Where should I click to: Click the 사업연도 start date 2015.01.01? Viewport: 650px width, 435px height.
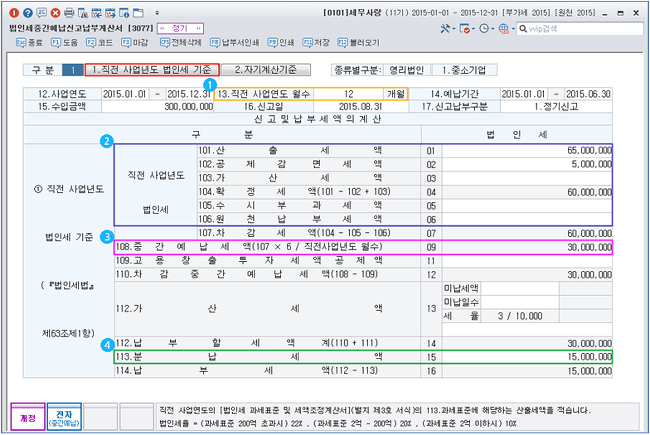pyautogui.click(x=124, y=94)
